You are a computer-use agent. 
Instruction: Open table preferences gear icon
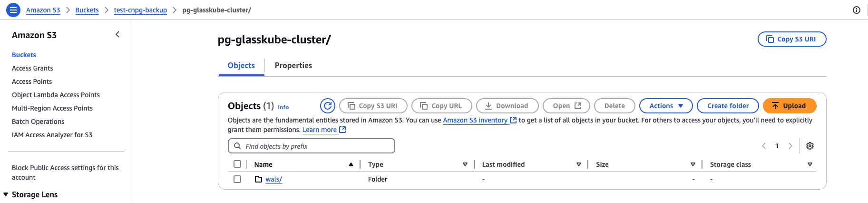tap(810, 146)
